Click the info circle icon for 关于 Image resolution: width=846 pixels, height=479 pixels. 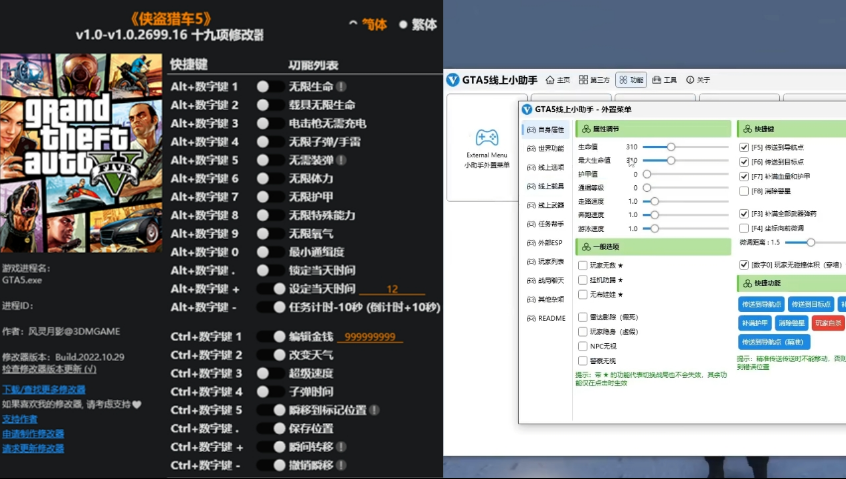point(690,80)
